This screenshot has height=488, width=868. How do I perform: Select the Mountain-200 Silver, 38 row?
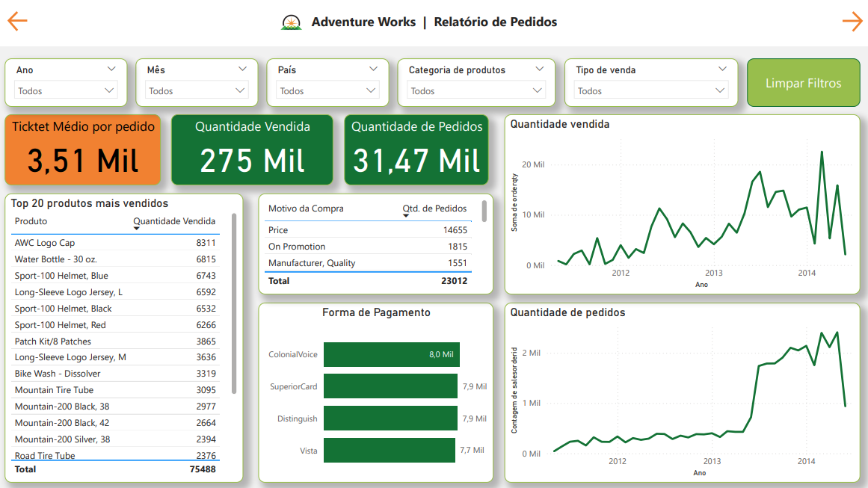pos(115,439)
